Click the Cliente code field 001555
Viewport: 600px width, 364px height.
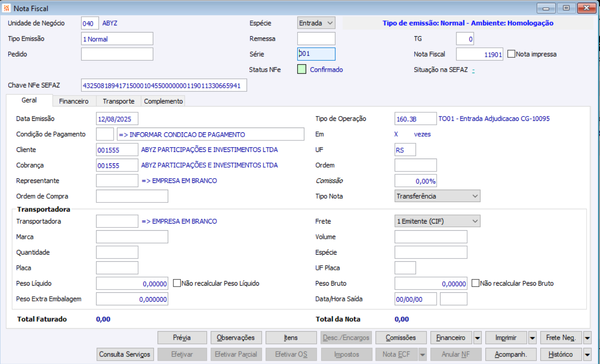pos(117,150)
